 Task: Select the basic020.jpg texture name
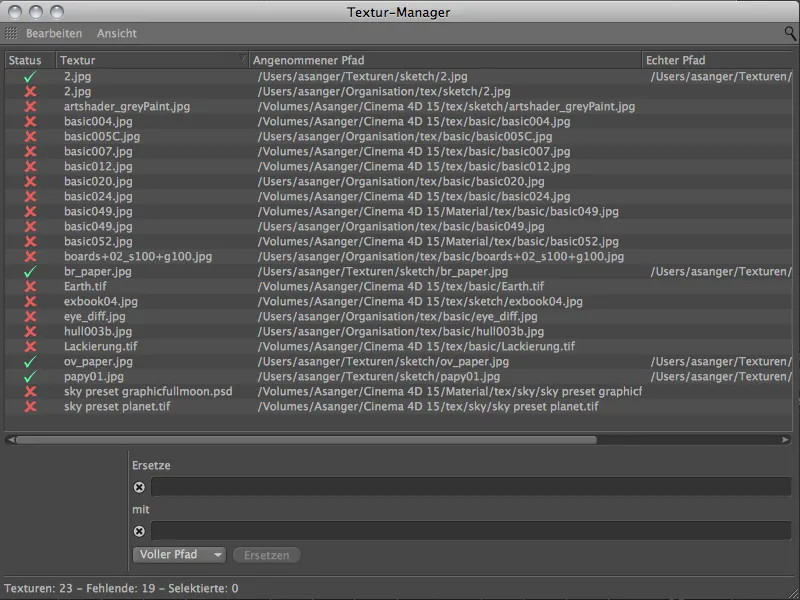pyautogui.click(x=98, y=182)
